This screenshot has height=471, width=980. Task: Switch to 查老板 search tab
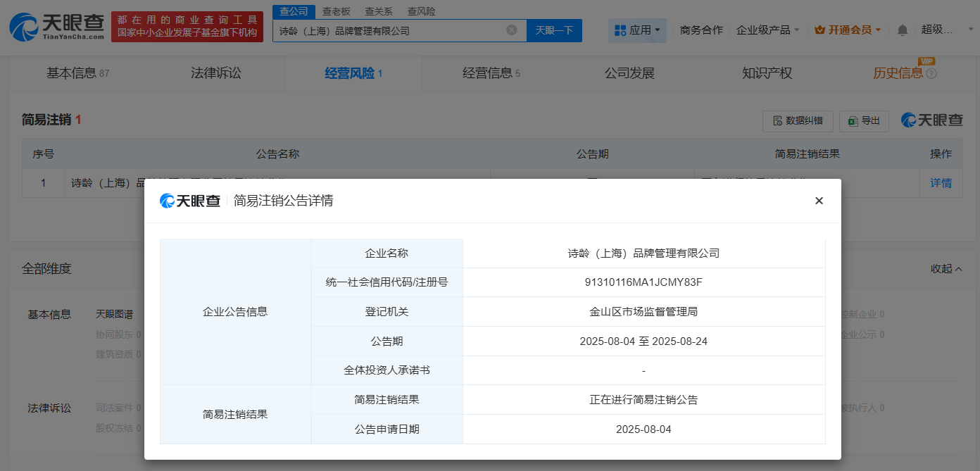tap(336, 11)
